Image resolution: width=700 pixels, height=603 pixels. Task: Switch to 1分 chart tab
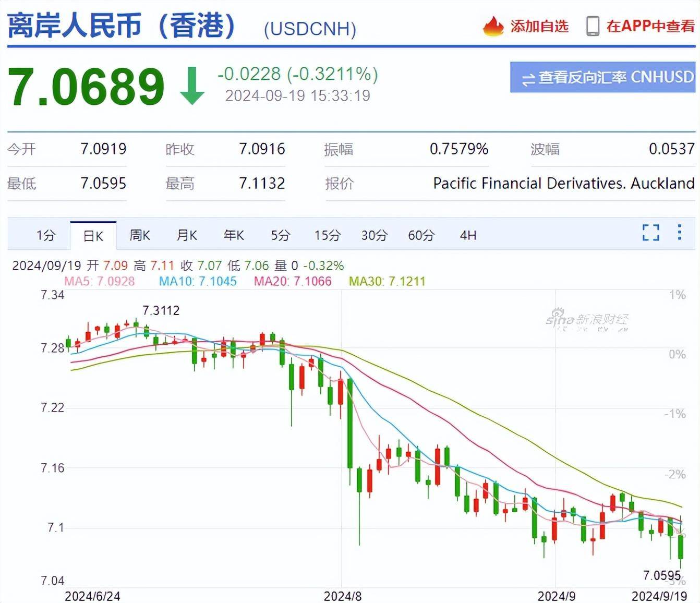(x=46, y=235)
